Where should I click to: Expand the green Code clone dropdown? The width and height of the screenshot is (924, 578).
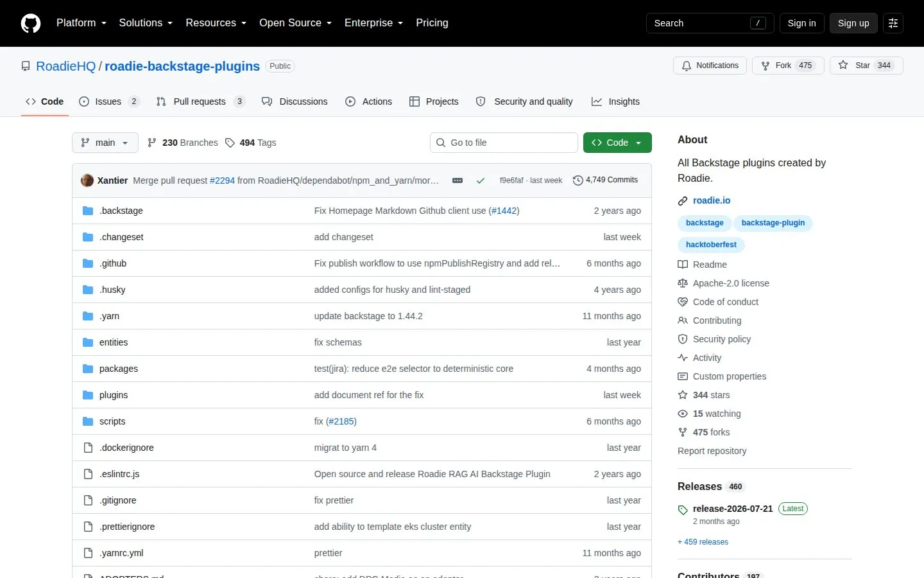pos(617,143)
